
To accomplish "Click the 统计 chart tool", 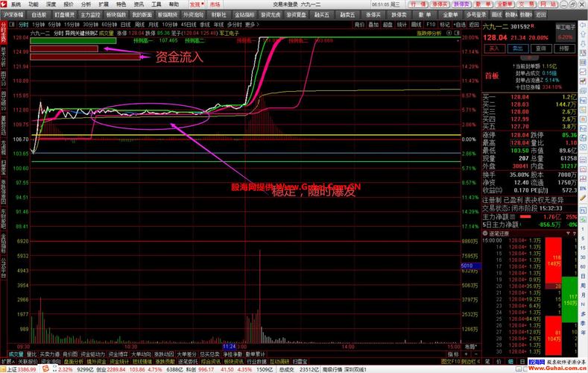I will click(402, 25).
